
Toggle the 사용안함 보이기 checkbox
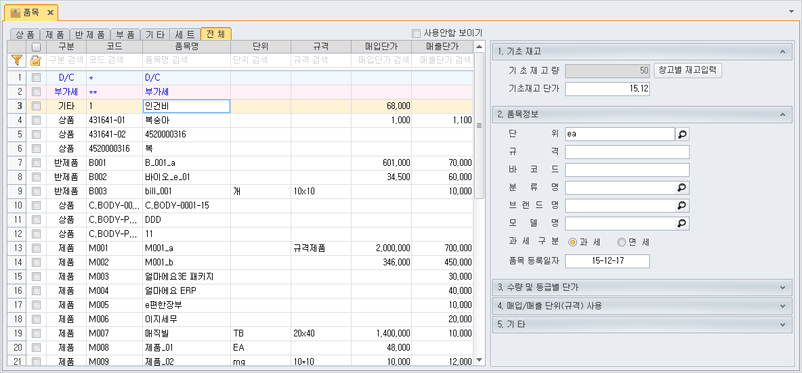416,33
